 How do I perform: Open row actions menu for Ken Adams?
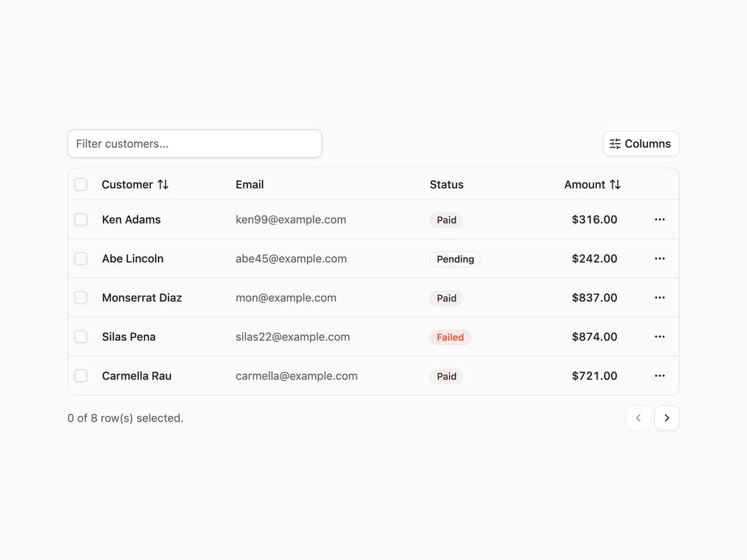(659, 220)
